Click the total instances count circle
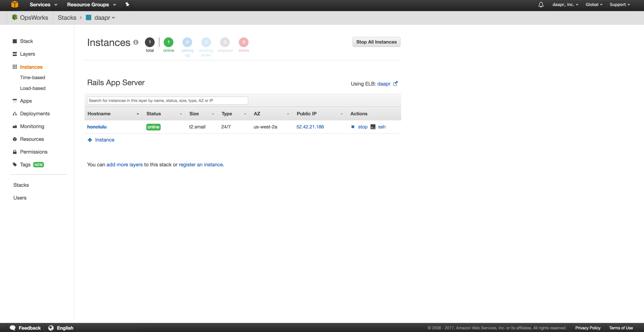Image resolution: width=644 pixels, height=332 pixels. pos(150,42)
